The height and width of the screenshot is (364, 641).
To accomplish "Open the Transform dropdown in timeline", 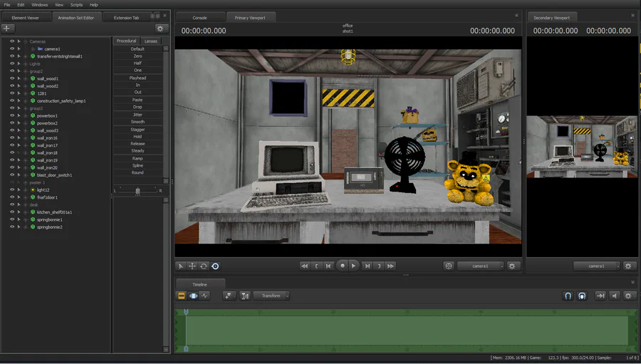I will point(271,296).
